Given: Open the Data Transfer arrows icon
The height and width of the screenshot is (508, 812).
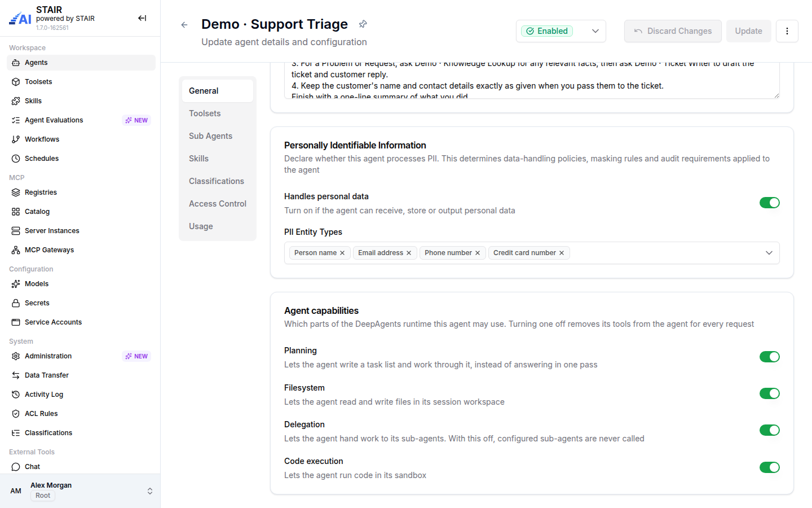Looking at the screenshot, I should (x=16, y=375).
